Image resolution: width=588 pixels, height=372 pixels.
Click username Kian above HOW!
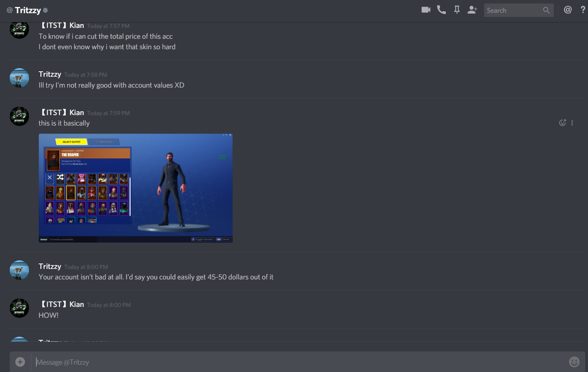62,305
